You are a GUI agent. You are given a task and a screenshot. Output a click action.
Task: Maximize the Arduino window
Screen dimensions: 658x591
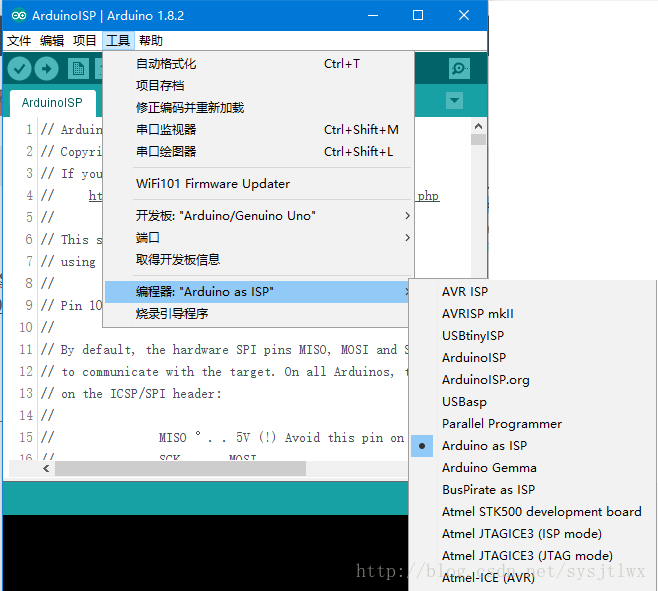[418, 16]
